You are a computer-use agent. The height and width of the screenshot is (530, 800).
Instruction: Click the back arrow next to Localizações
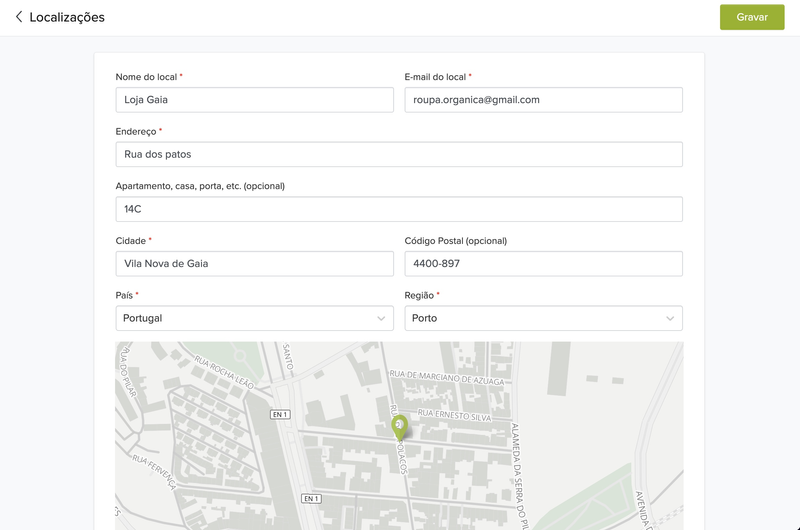click(19, 17)
